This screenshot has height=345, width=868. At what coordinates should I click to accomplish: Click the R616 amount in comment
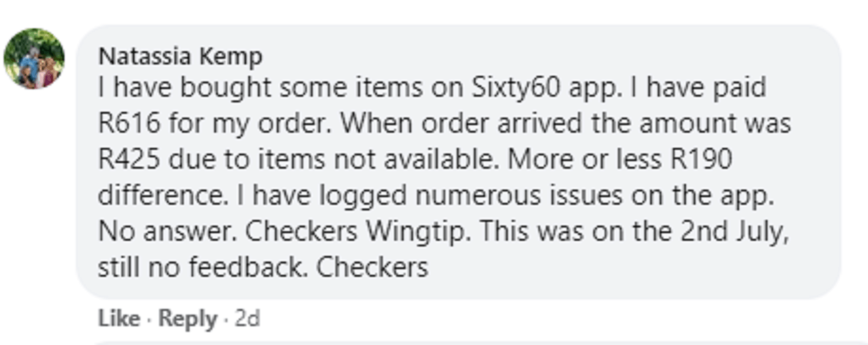pyautogui.click(x=130, y=123)
